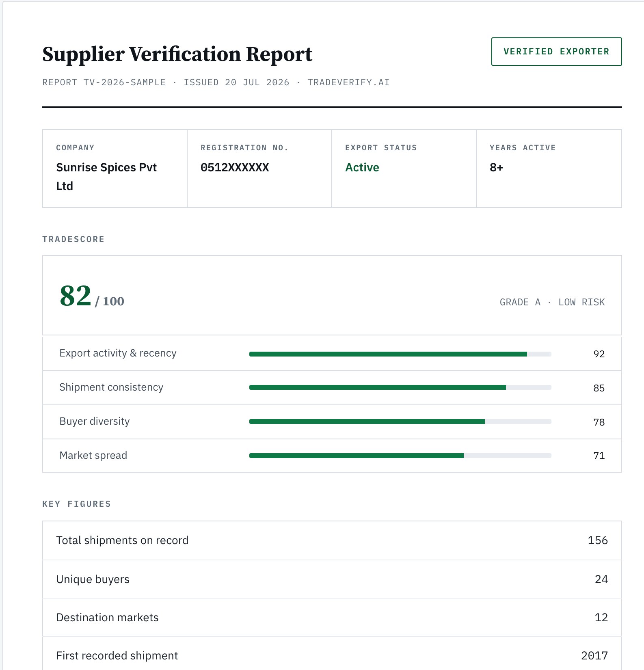Click the unique buyers value 24
Viewport: 644px width, 670px height.
[601, 579]
